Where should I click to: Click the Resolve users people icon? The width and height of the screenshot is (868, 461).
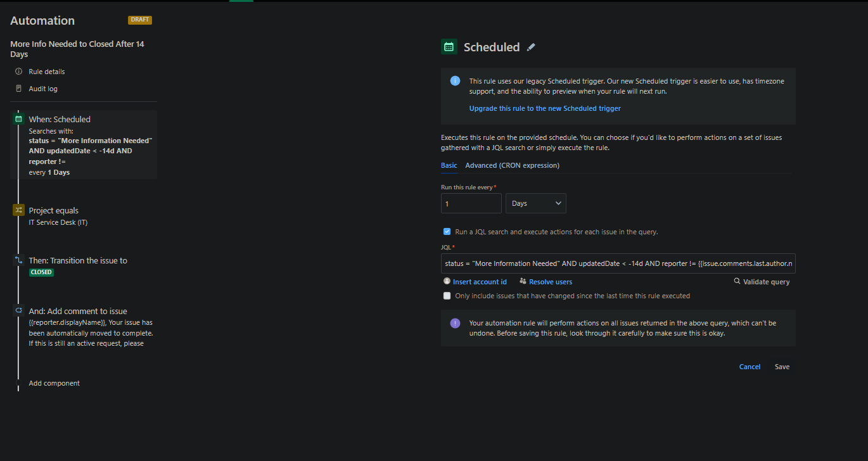[x=523, y=281]
